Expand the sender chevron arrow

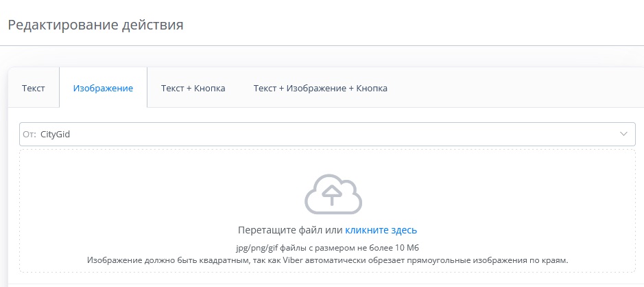point(623,134)
